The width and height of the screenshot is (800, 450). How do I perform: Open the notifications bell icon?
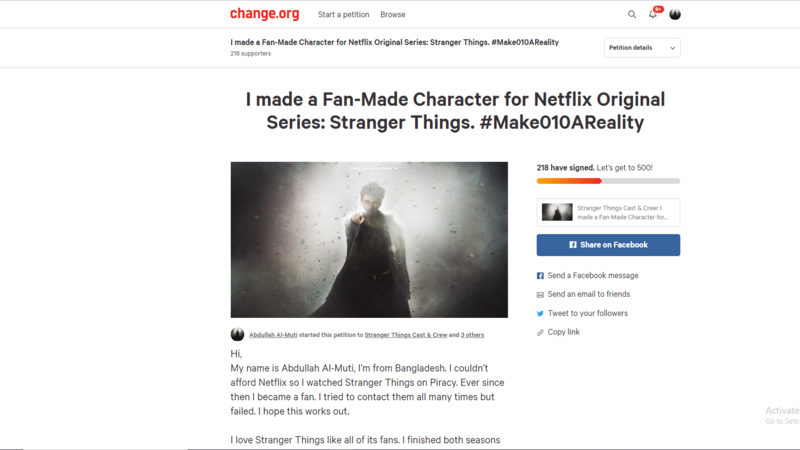click(x=653, y=14)
